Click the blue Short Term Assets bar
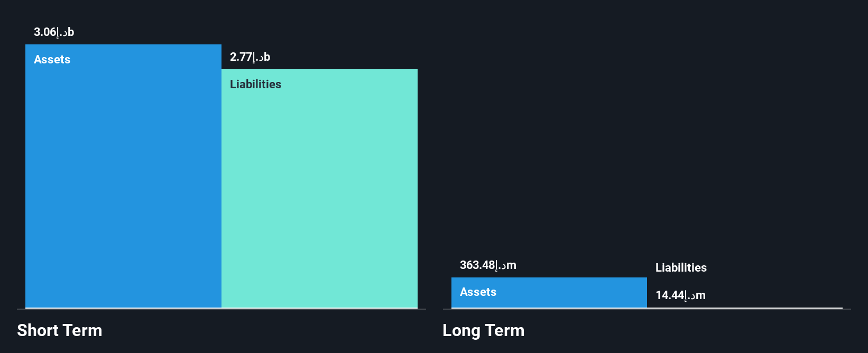The image size is (868, 353). point(123,176)
